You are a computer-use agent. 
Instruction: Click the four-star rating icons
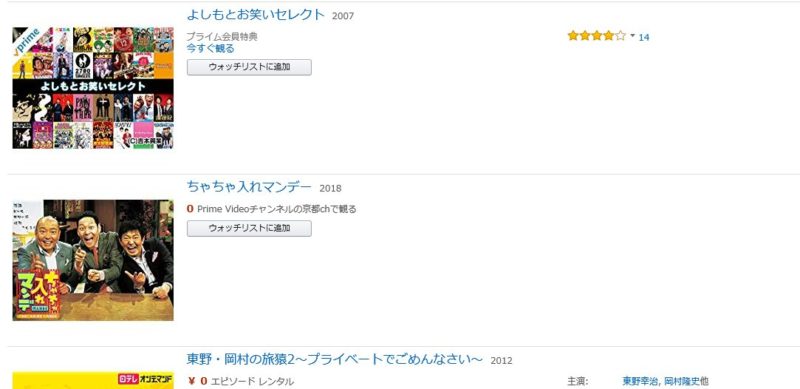pos(596,36)
